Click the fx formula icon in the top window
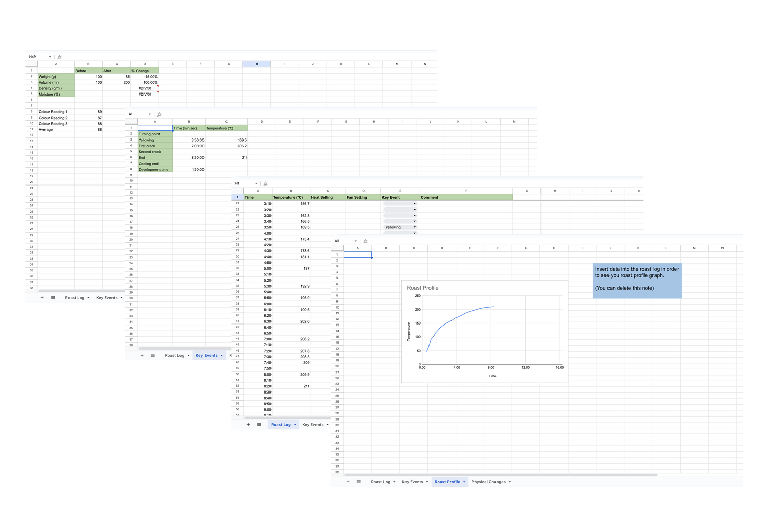Screen dimensions: 767x532 coord(60,57)
